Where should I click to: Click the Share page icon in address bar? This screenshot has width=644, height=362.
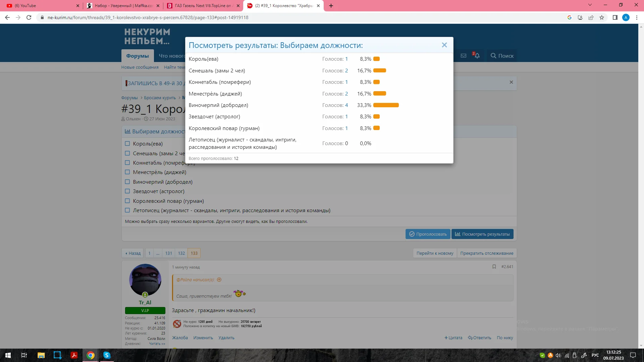[591, 17]
